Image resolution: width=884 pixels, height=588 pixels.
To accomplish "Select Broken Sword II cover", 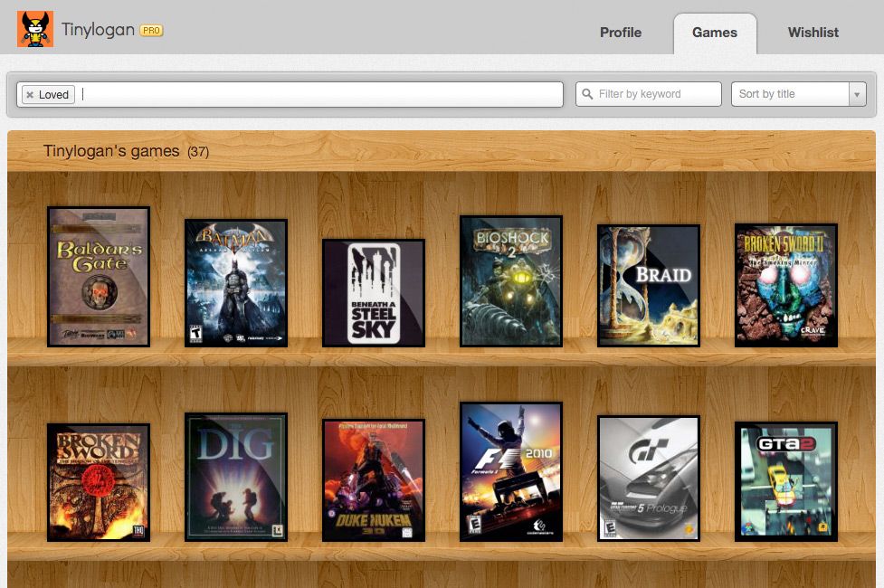I will pos(786,285).
